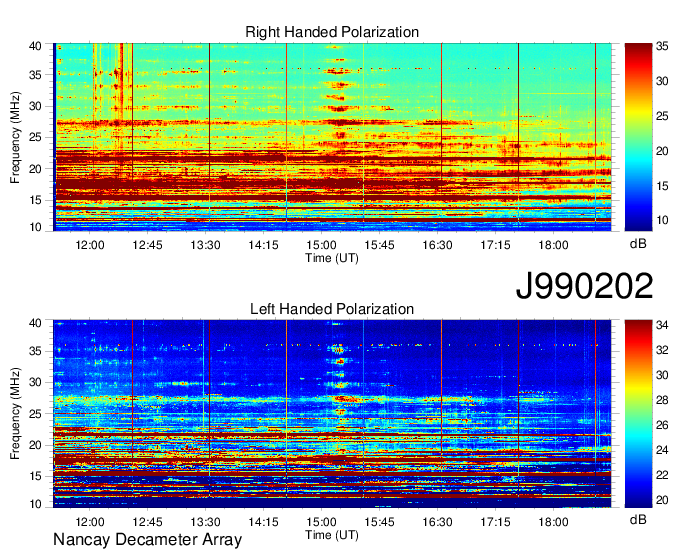Viewport: 680px width, 552px height.
Task: Click the 16:30 tick on the Right Handed time axis
Action: tap(437, 245)
